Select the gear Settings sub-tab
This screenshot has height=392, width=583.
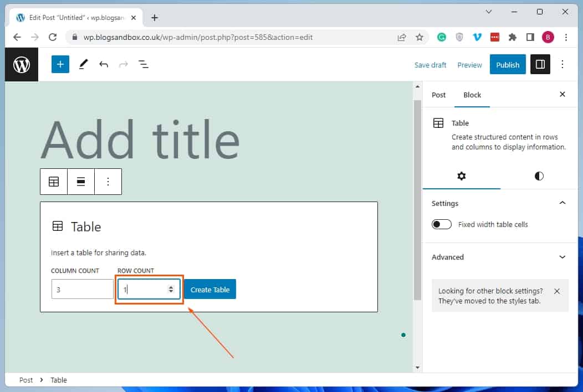462,176
